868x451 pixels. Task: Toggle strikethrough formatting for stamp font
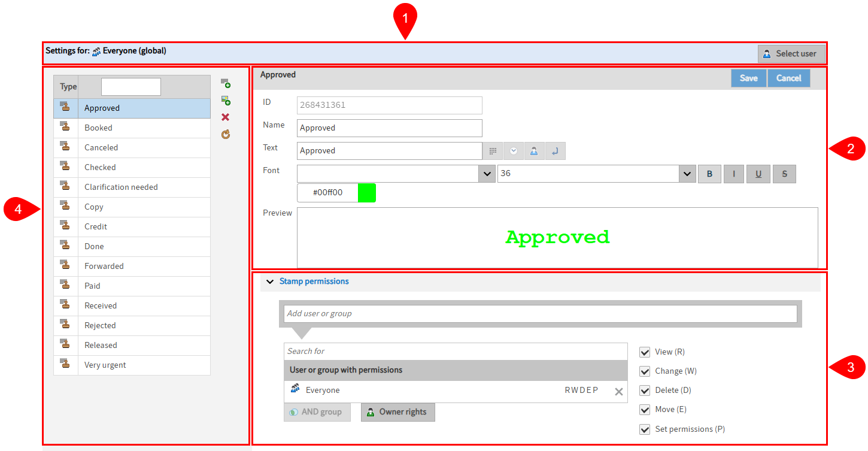point(784,174)
